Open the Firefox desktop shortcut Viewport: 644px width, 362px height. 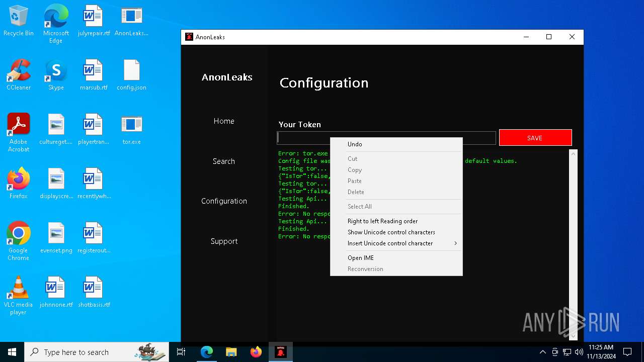(x=19, y=184)
